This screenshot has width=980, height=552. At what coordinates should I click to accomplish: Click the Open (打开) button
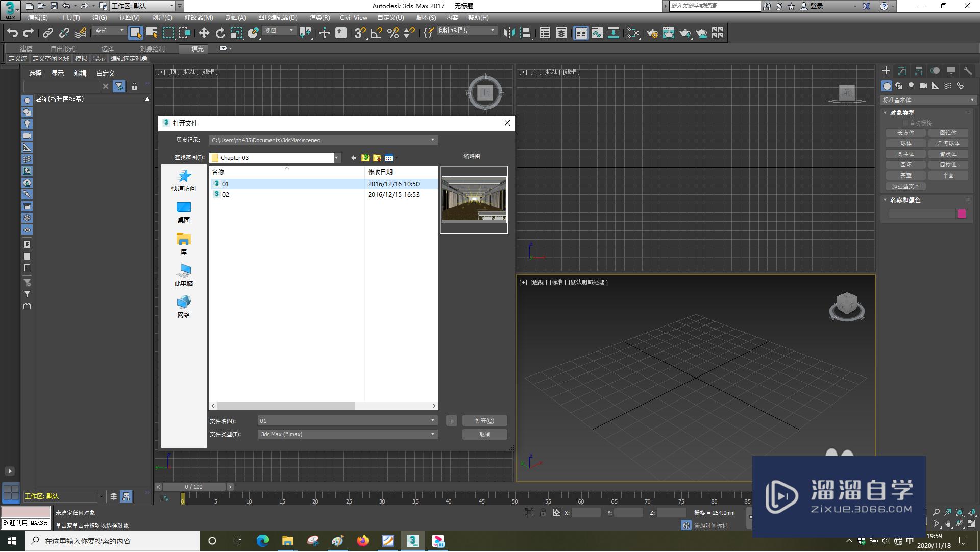[484, 421]
